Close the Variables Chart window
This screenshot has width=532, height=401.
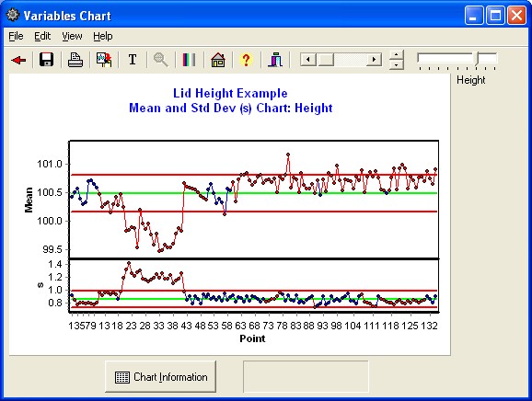pos(516,16)
